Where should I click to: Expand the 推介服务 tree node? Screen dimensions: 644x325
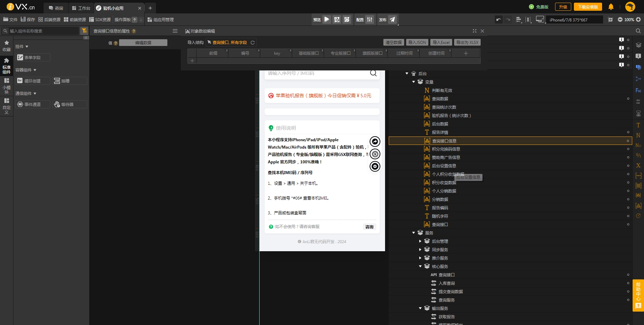(420, 258)
